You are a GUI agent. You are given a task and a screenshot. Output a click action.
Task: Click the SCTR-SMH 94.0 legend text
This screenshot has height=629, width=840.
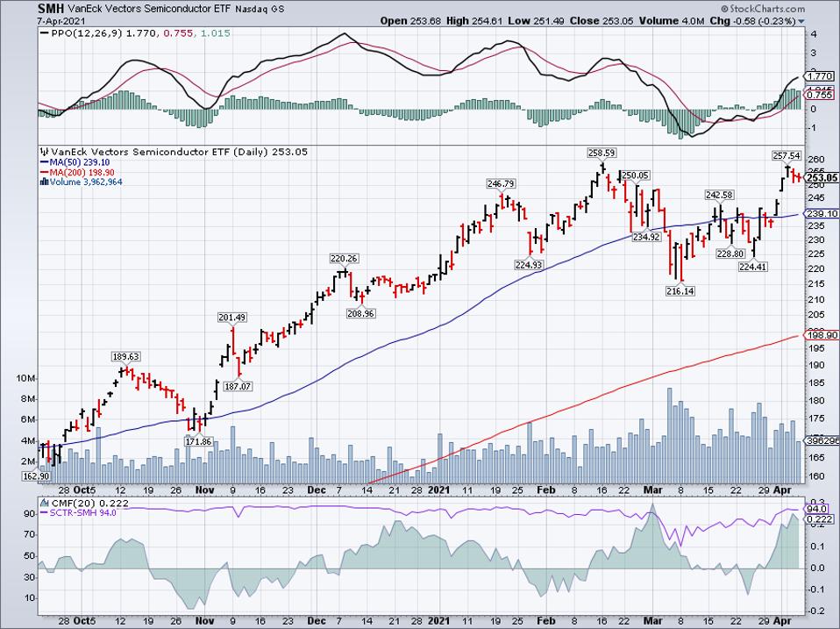(x=83, y=512)
